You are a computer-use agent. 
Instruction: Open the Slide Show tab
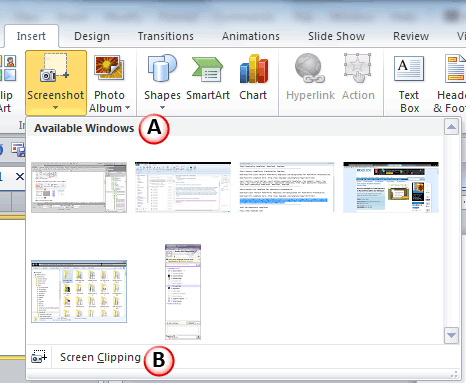(336, 36)
